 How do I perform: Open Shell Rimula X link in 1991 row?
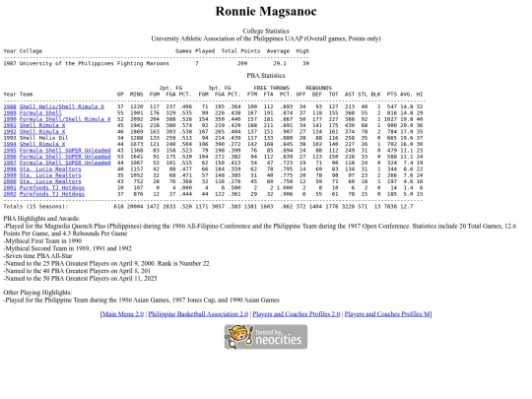tap(42, 125)
